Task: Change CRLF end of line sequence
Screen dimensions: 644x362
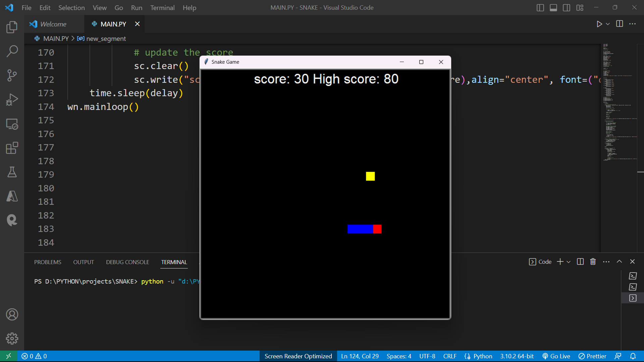Action: tap(450, 356)
